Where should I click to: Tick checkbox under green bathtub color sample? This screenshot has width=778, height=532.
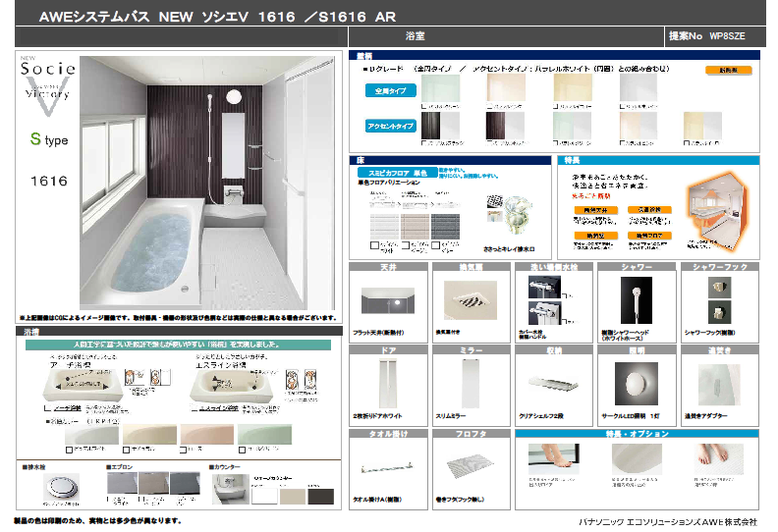tap(242, 450)
